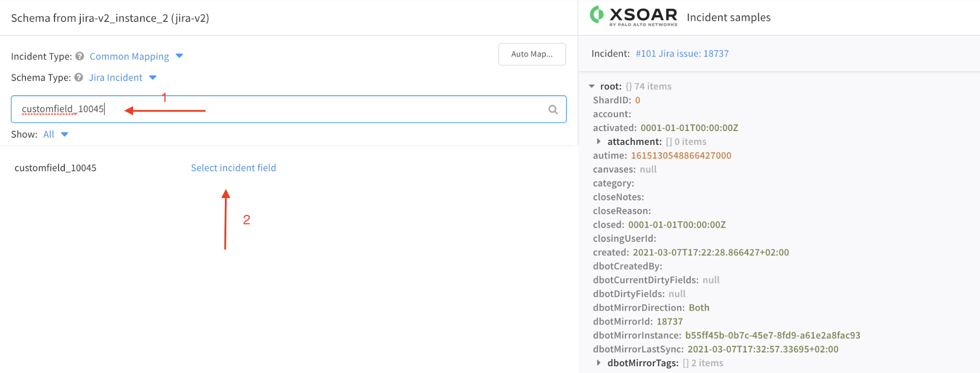Click the XSOAR logo

tap(633, 16)
